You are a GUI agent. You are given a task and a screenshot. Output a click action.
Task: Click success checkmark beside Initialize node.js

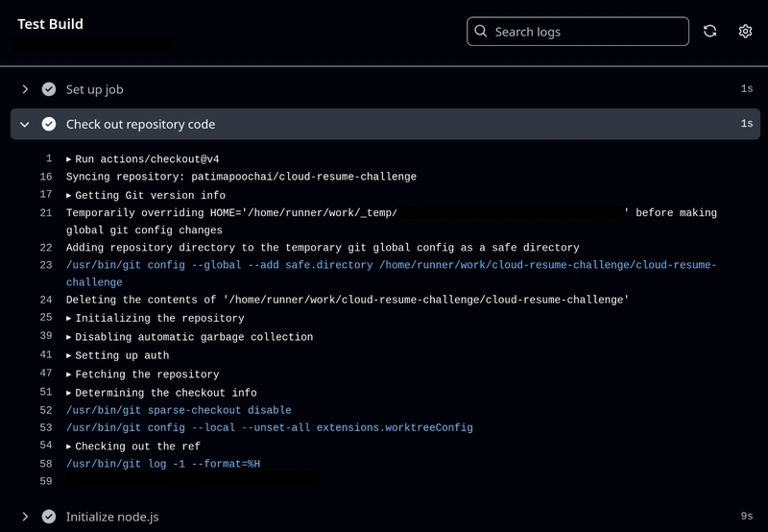(49, 517)
